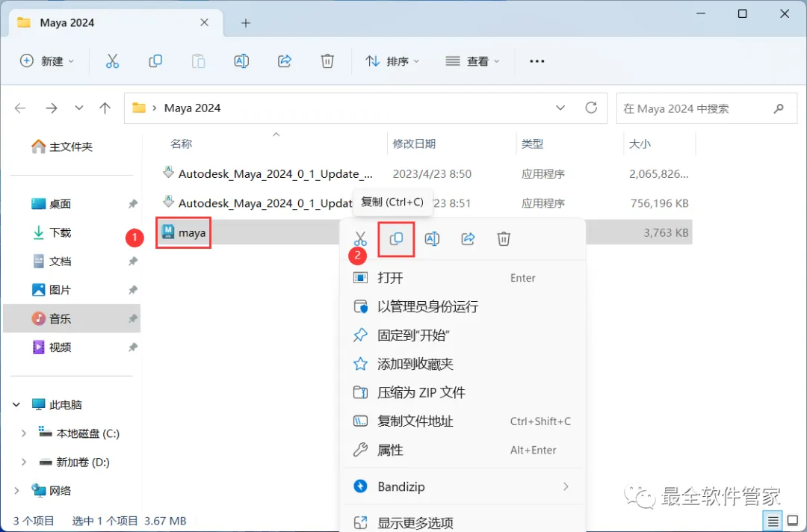Expand the 本地磁盘 (C:) drive node
The width and height of the screenshot is (807, 532).
tap(24, 433)
